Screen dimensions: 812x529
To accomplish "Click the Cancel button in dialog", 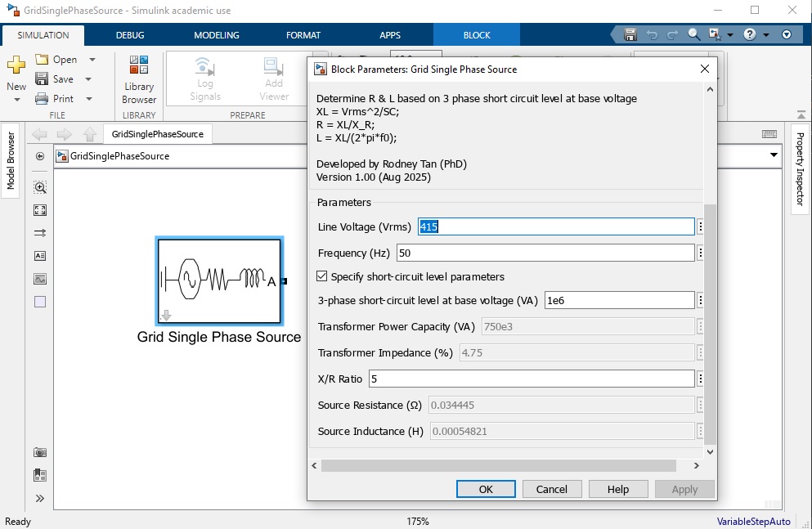I will (x=551, y=489).
